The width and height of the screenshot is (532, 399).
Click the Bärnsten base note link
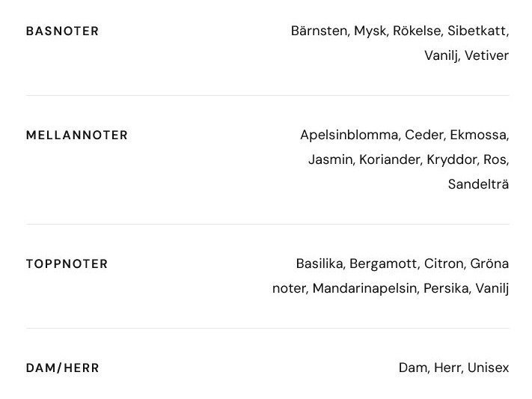tap(319, 31)
